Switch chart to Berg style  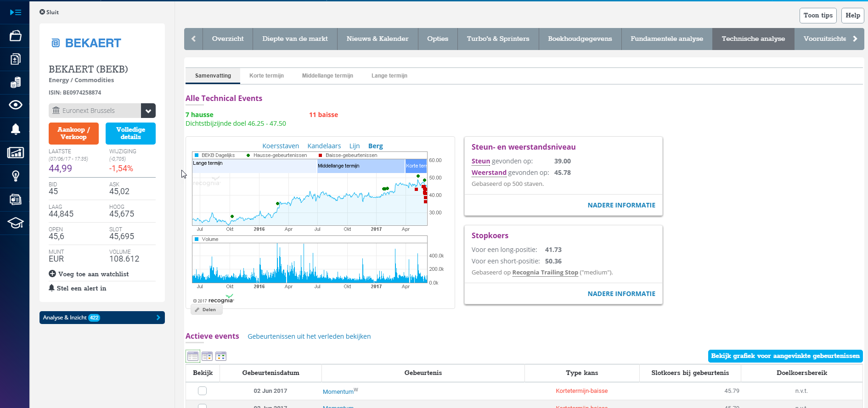(376, 146)
